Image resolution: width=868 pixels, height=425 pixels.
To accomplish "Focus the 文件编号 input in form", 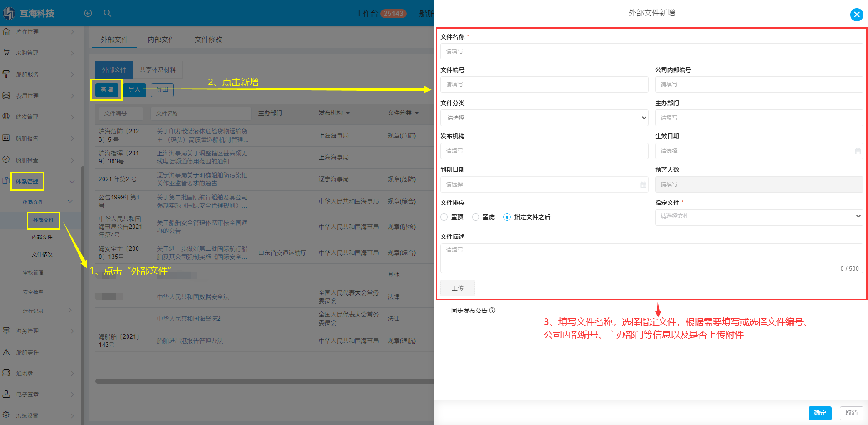I will point(544,84).
